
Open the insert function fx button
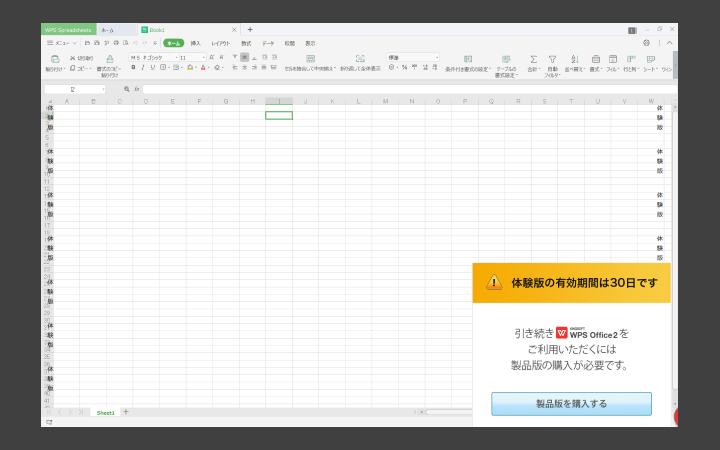pyautogui.click(x=136, y=89)
